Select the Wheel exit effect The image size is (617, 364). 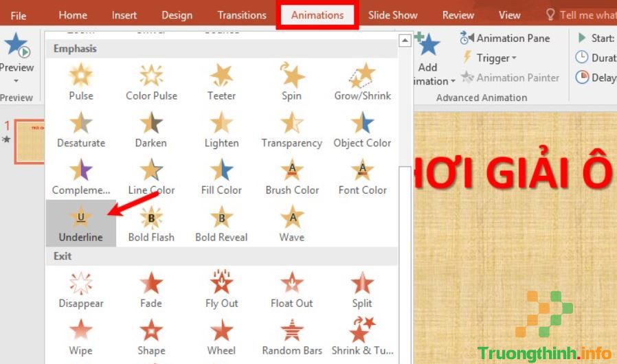221,337
